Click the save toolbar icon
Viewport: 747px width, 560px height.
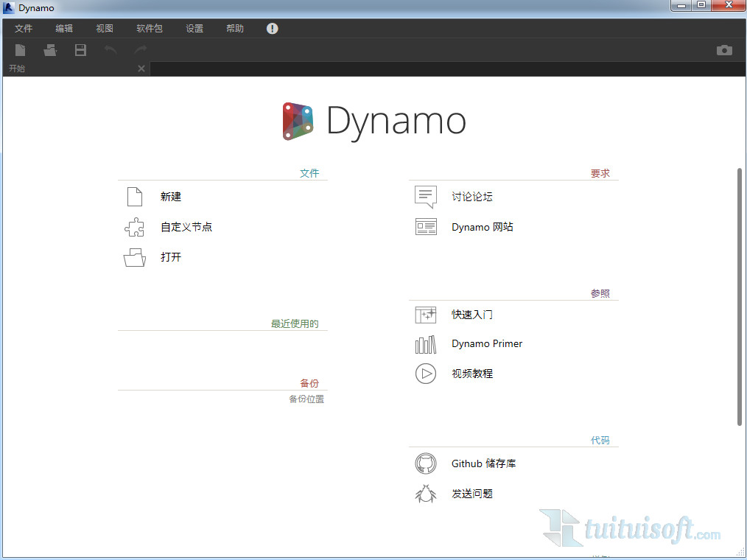pyautogui.click(x=80, y=50)
